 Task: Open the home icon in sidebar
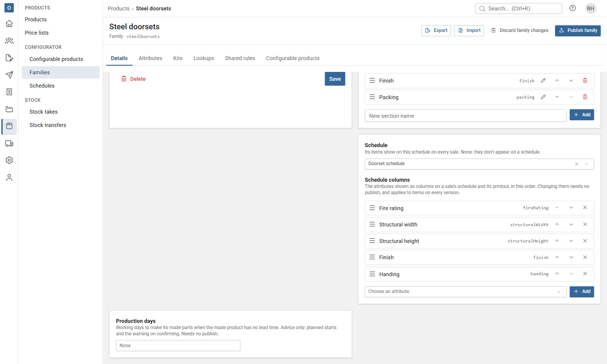point(9,24)
